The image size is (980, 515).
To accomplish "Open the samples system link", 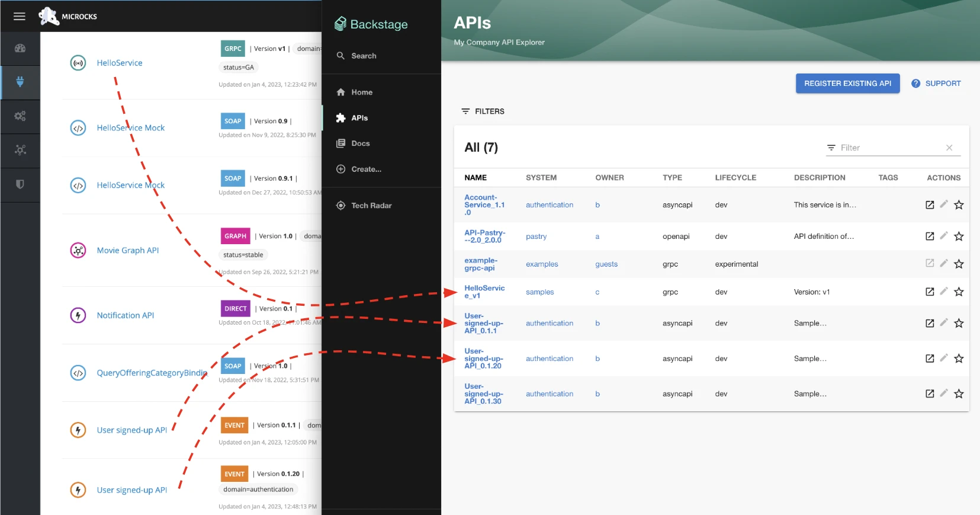I will 539,292.
